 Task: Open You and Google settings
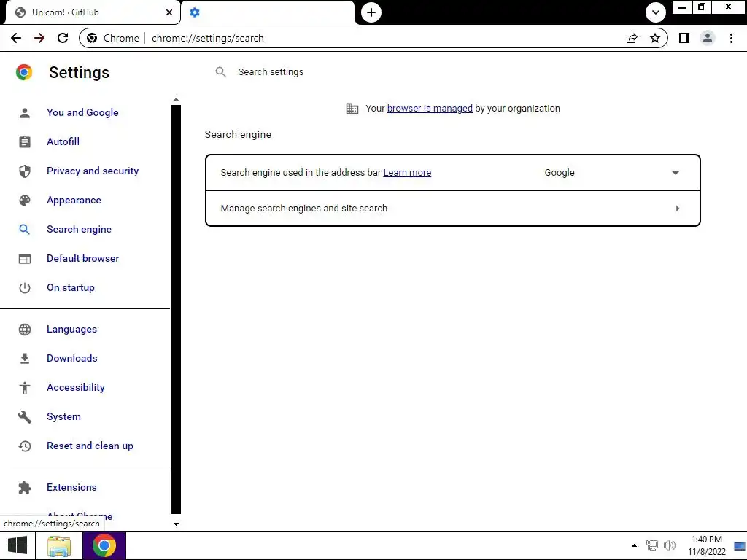82,113
